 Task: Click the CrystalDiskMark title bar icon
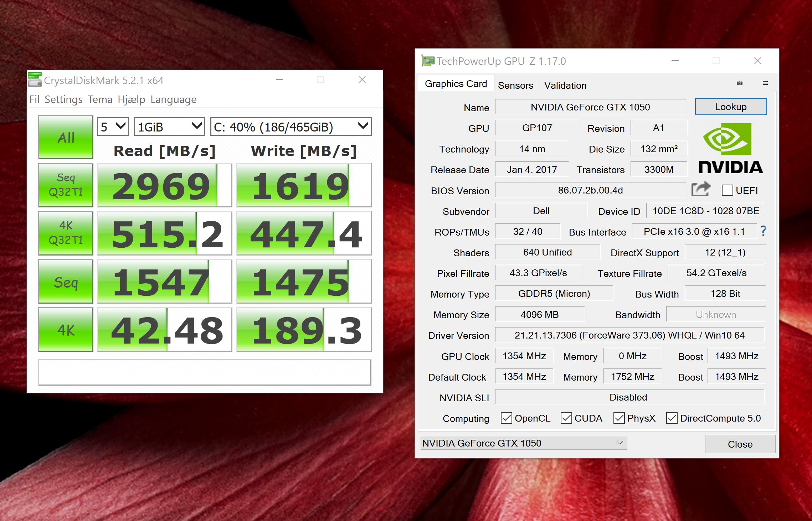(x=35, y=79)
